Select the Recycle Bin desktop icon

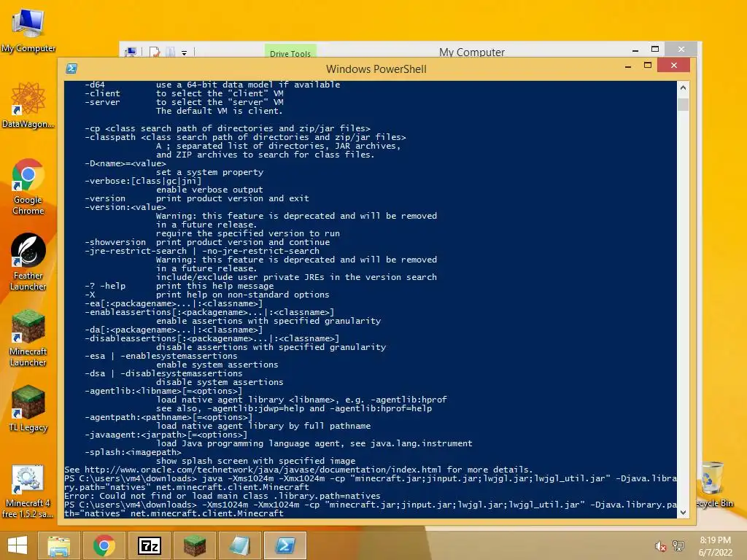[x=713, y=483]
